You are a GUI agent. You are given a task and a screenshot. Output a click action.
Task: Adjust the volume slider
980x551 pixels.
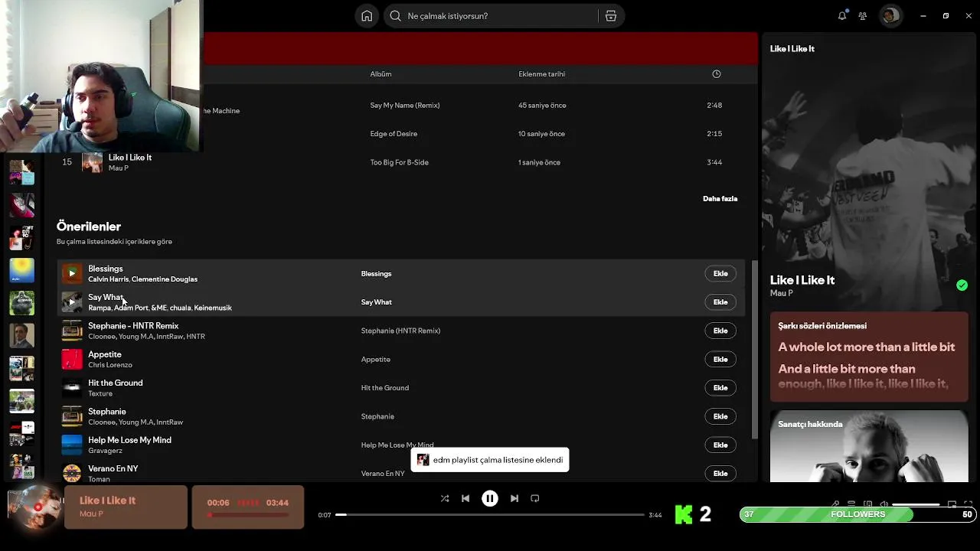coord(916,504)
